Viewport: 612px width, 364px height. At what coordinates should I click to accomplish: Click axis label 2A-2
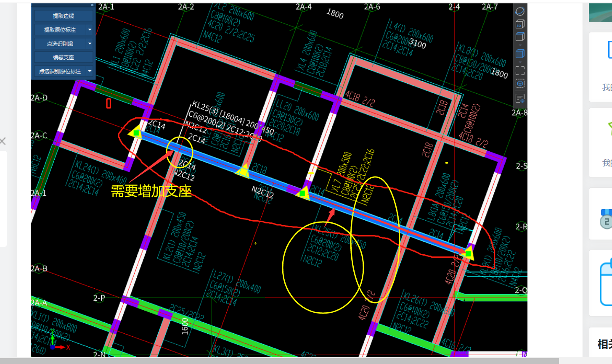[x=186, y=7]
